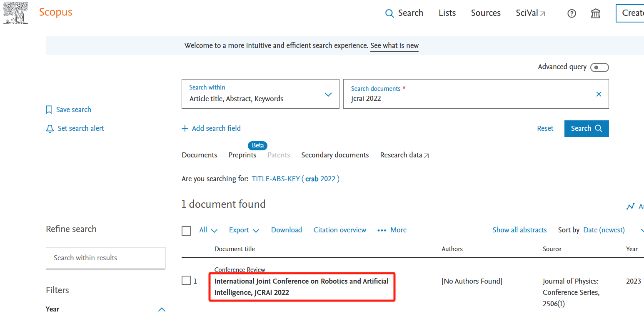Click the Search within results input field
This screenshot has width=644, height=314.
pyautogui.click(x=105, y=258)
